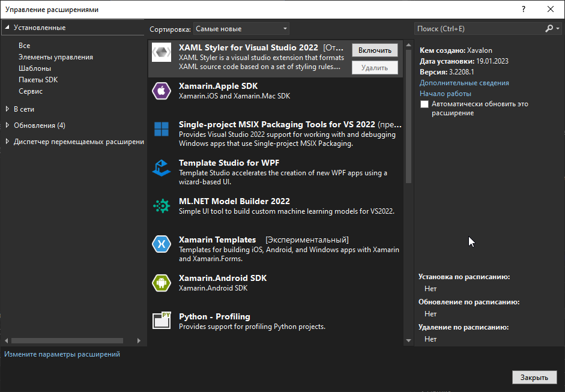Click the Xamarin.Apple SDK apple icon

(x=161, y=91)
